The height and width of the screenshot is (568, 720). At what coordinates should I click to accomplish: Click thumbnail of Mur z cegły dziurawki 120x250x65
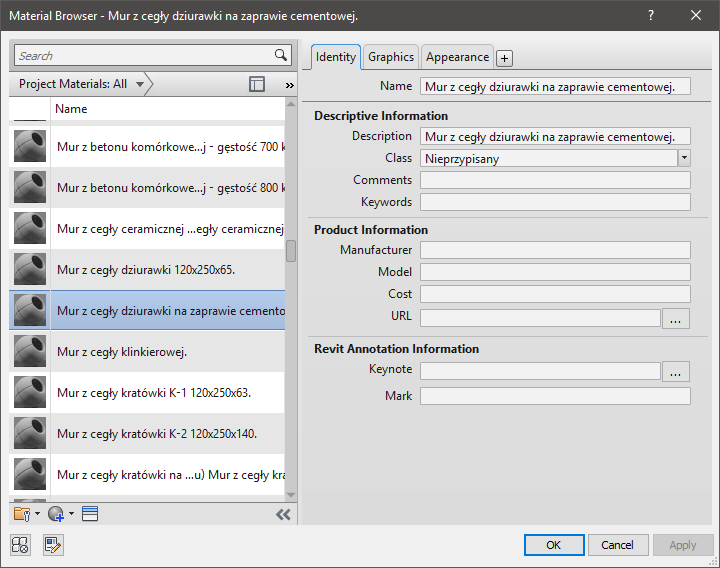[x=30, y=270]
